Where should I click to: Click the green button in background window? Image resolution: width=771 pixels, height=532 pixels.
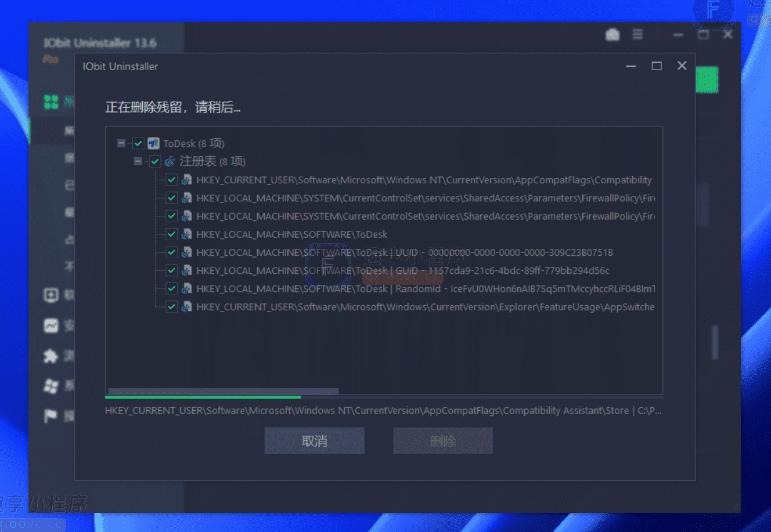coord(707,80)
